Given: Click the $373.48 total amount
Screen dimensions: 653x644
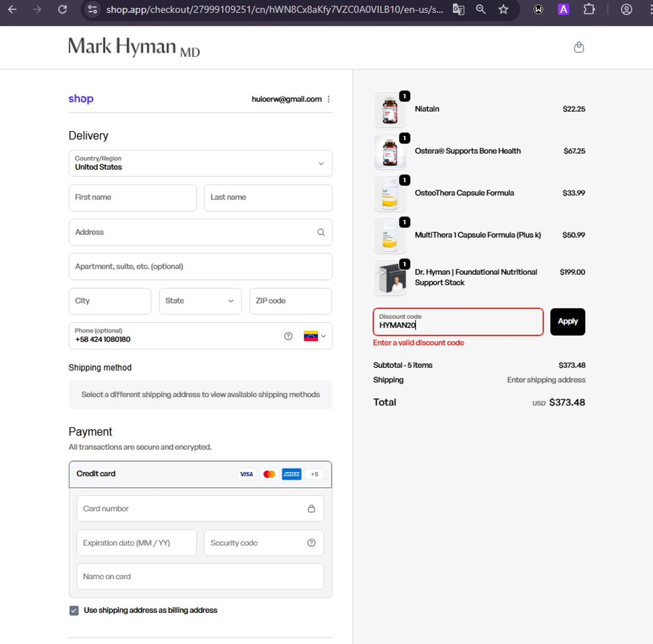Looking at the screenshot, I should tap(567, 402).
